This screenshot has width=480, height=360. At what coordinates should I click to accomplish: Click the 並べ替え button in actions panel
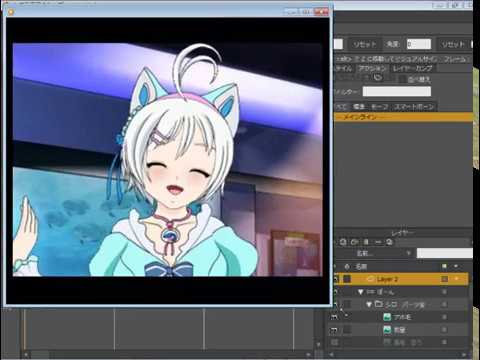point(419,79)
